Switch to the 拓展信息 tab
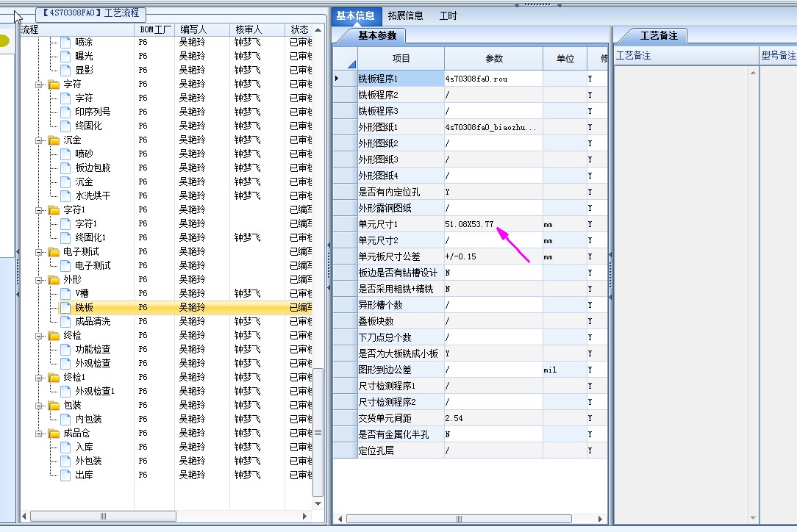This screenshot has width=797, height=532. click(405, 15)
